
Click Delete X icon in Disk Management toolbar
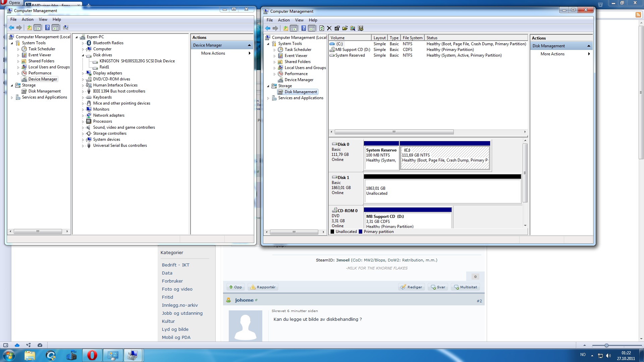click(329, 28)
